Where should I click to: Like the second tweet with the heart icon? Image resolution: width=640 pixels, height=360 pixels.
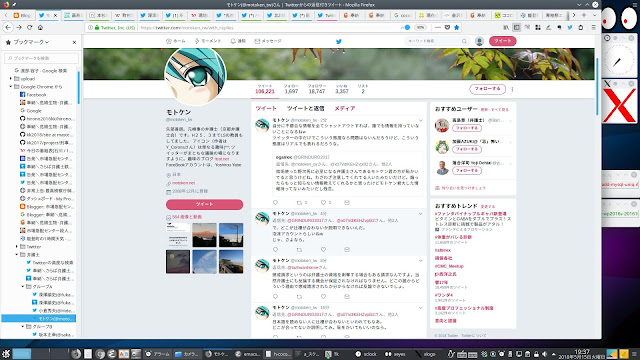coord(323,249)
